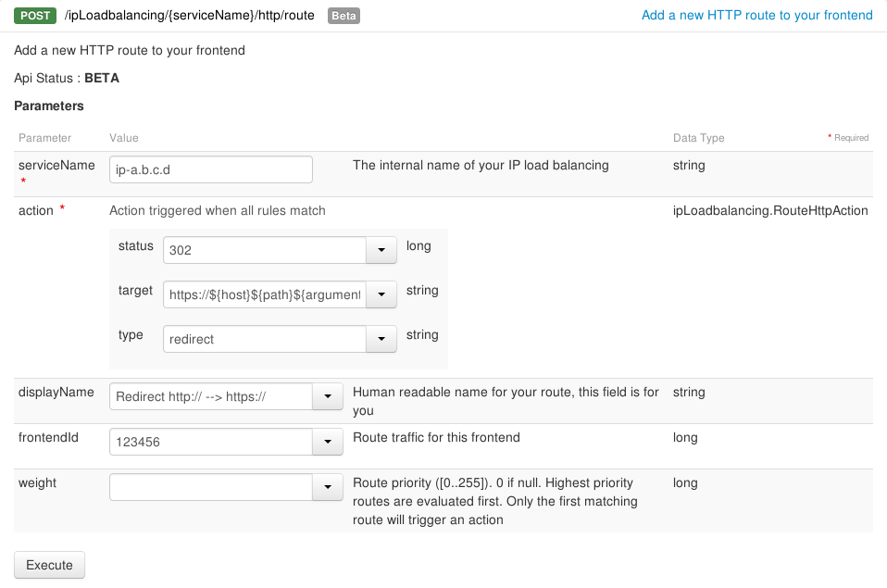Click the displayName field with Redirect text

[211, 396]
